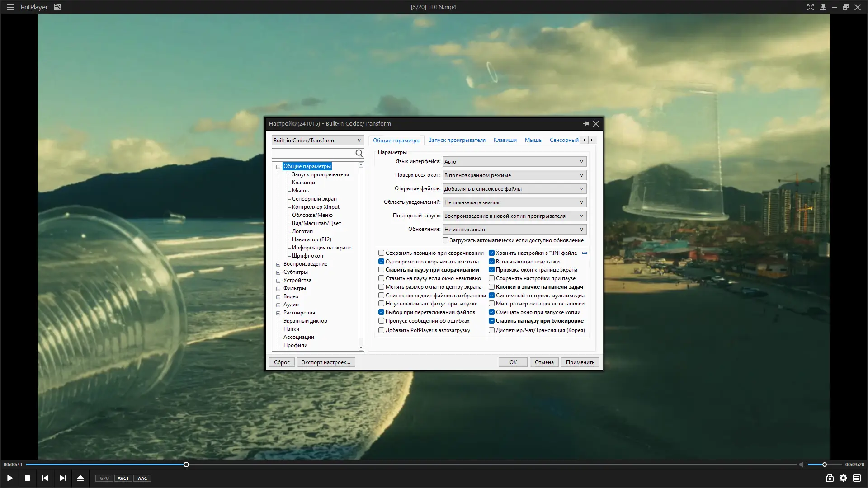Click the video seek bar slider

[186, 465]
